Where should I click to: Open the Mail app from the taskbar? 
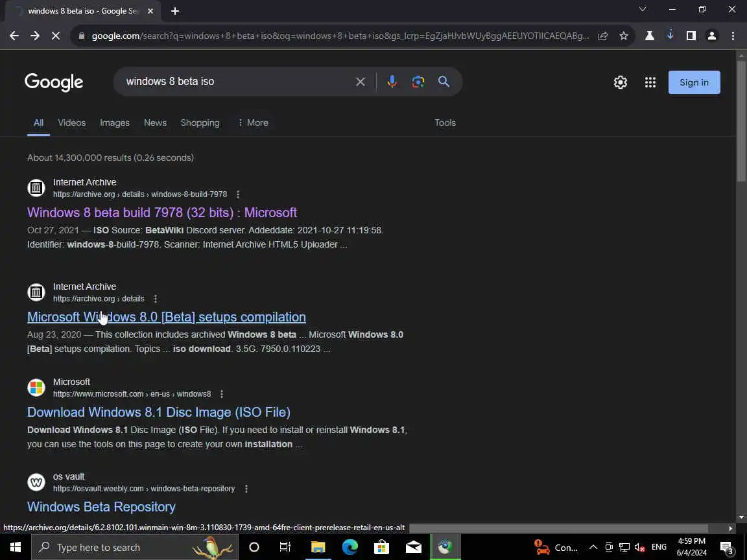413,547
